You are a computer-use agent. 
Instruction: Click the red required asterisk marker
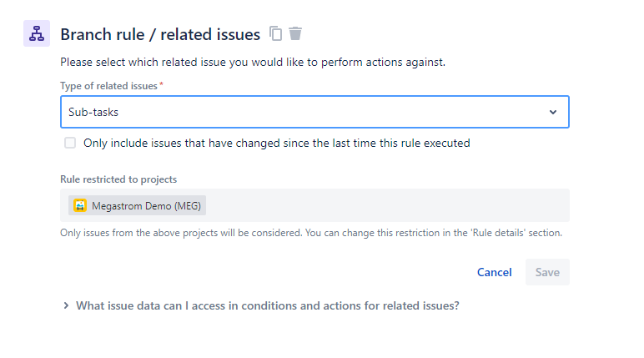tap(161, 84)
